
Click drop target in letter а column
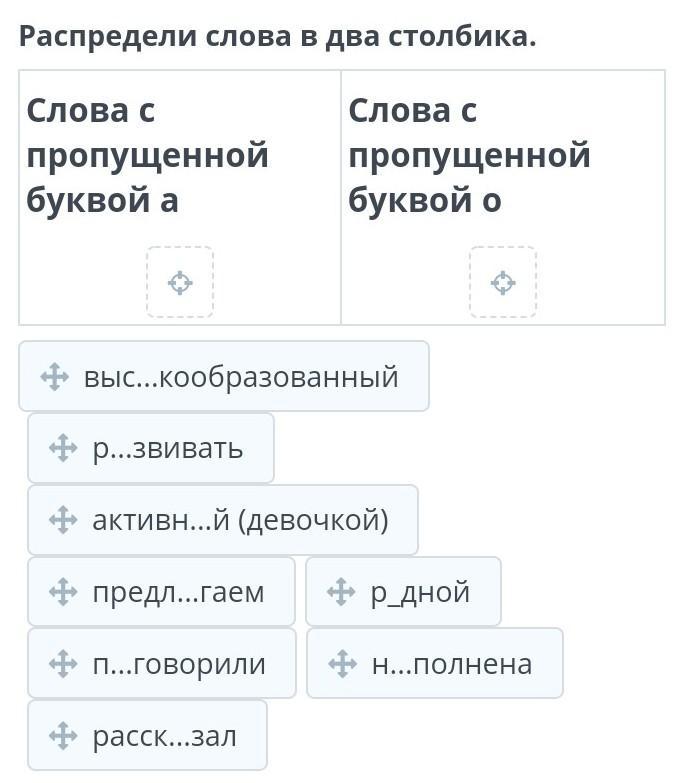pos(180,283)
